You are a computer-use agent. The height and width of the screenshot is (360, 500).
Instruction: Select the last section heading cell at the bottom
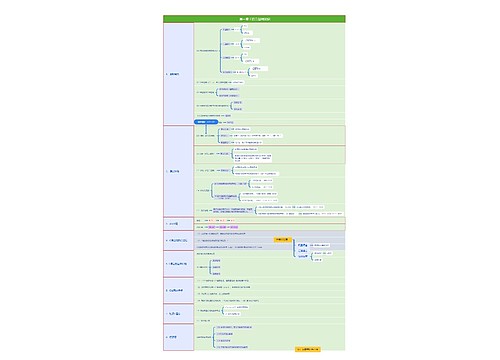point(178,337)
